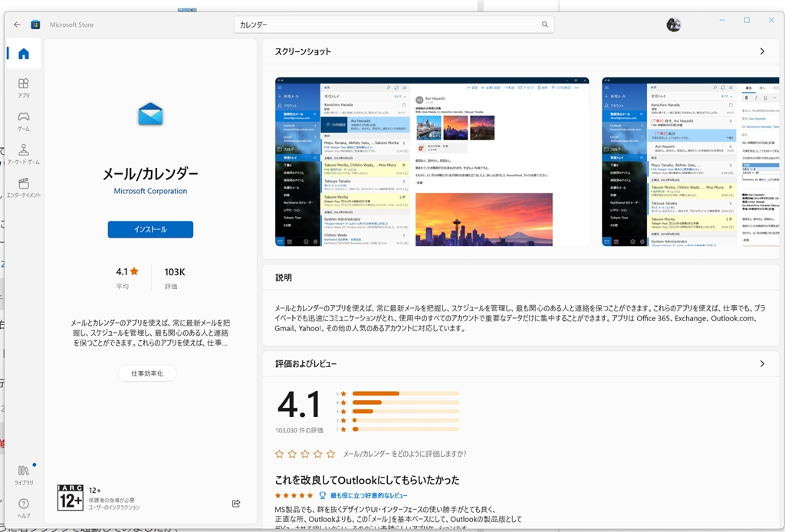Click the 保護者の指導が必要 rating text
Screen dimensions: 785x532
112,500
